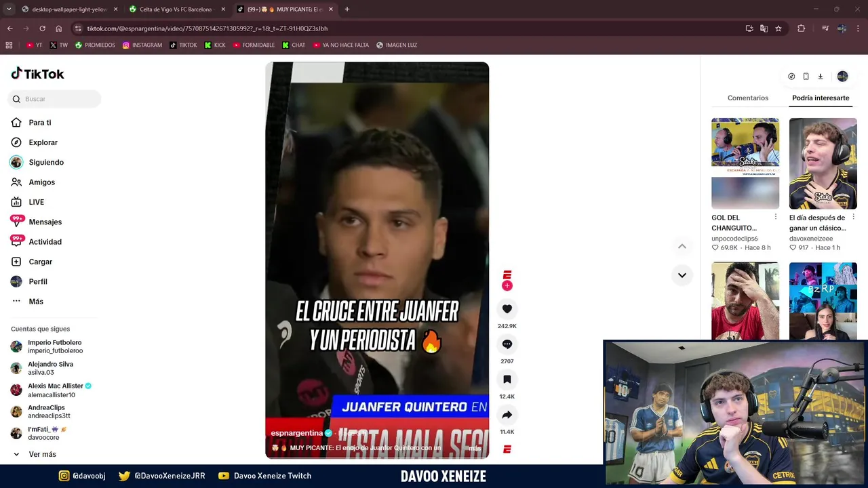Open the ESPN author avatar
The height and width of the screenshot is (488, 868).
coord(507,274)
